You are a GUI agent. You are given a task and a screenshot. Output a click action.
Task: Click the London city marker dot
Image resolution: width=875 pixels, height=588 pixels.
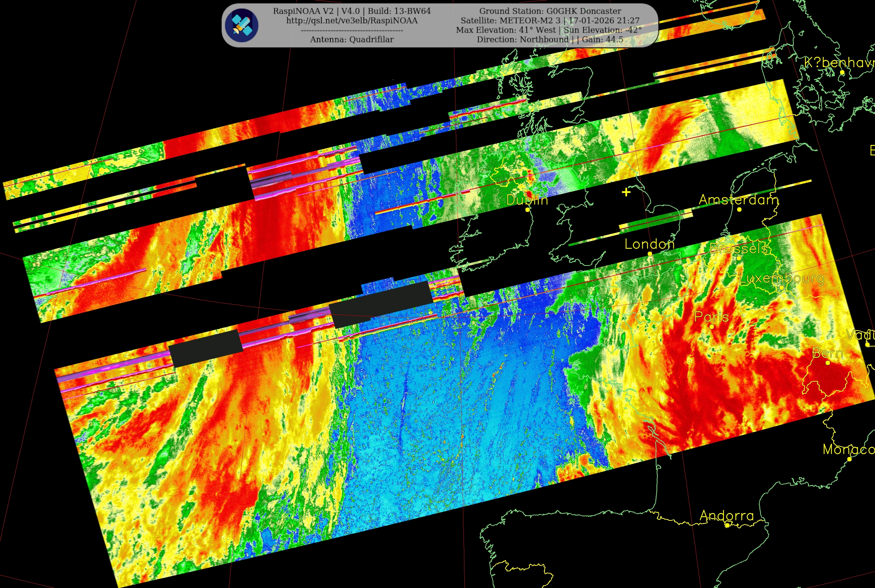pyautogui.click(x=650, y=254)
